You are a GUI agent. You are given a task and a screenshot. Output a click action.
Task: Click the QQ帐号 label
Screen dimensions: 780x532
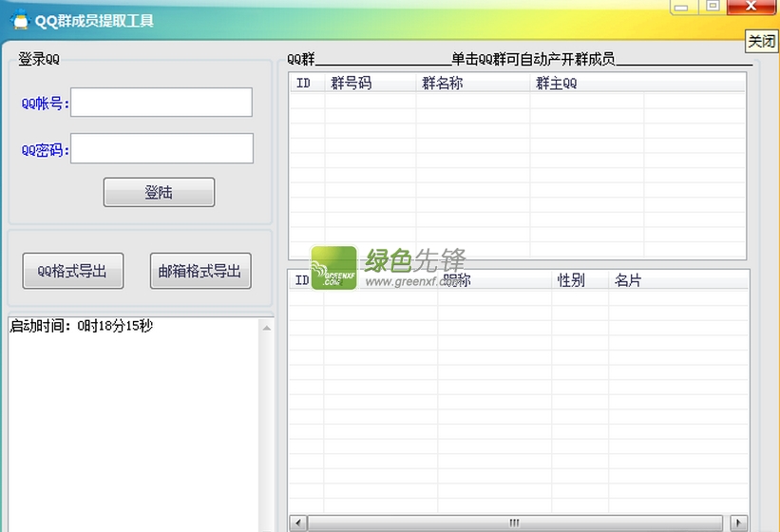point(45,104)
